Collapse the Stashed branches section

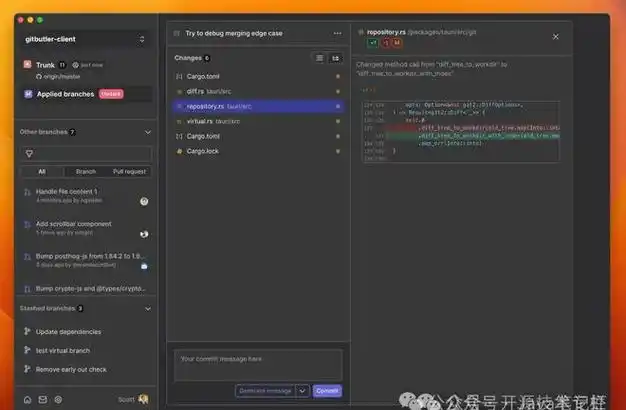[148, 308]
